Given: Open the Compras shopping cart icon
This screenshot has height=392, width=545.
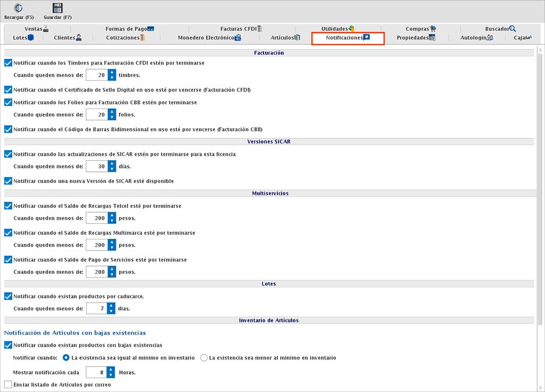Looking at the screenshot, I should pyautogui.click(x=433, y=29).
